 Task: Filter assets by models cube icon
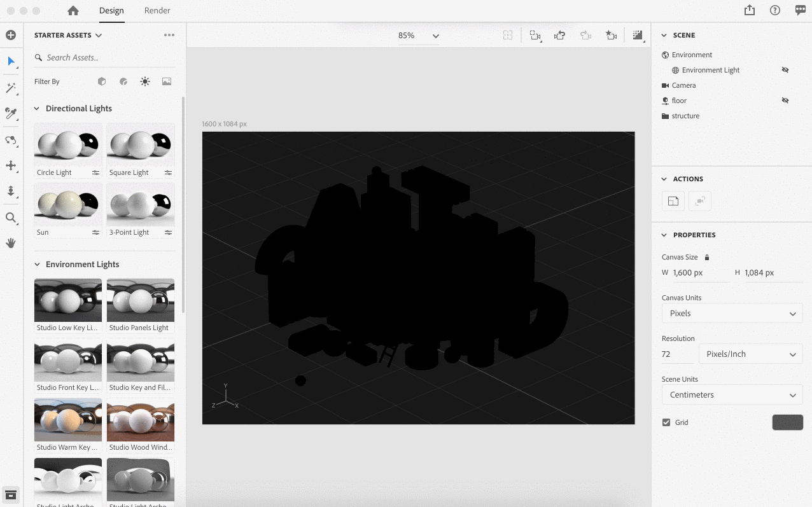point(102,81)
